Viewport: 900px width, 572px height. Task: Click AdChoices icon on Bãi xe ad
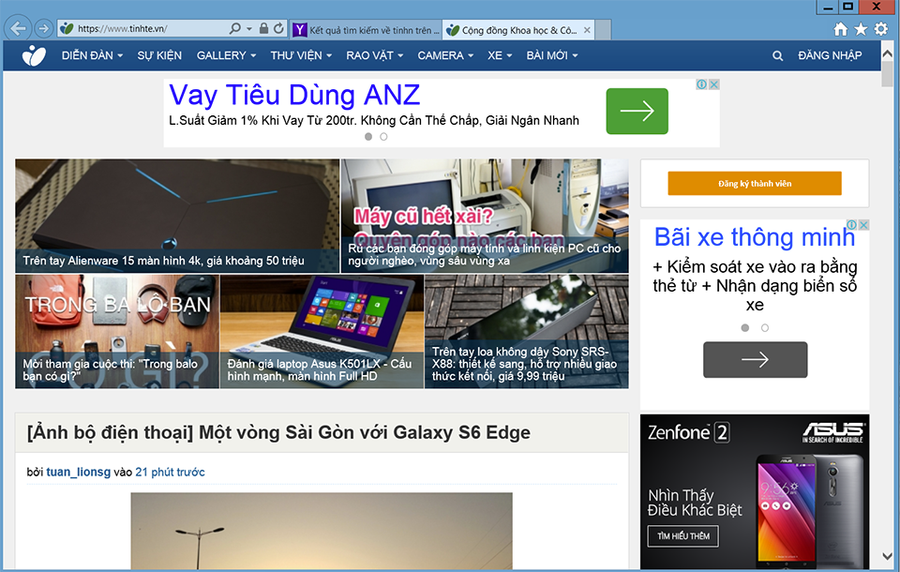[x=852, y=224]
